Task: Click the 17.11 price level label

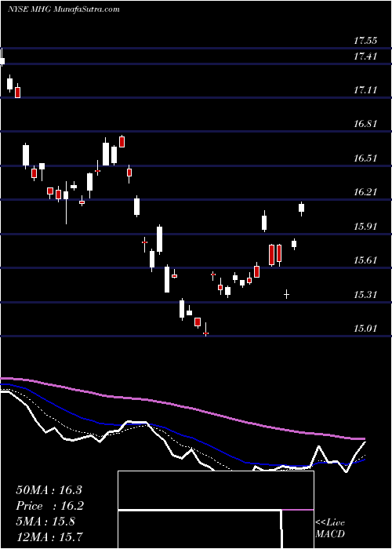Action: [x=365, y=90]
